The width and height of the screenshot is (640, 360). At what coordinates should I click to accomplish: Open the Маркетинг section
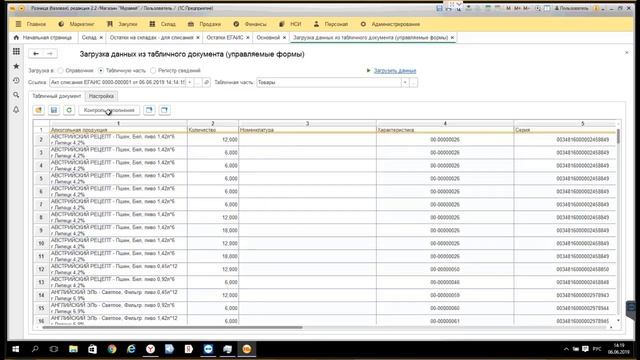pyautogui.click(x=76, y=24)
